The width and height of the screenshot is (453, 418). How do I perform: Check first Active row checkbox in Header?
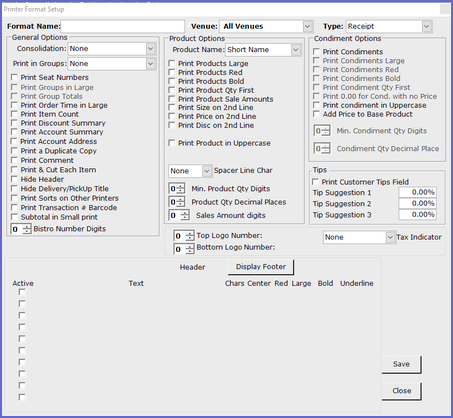[x=22, y=292]
